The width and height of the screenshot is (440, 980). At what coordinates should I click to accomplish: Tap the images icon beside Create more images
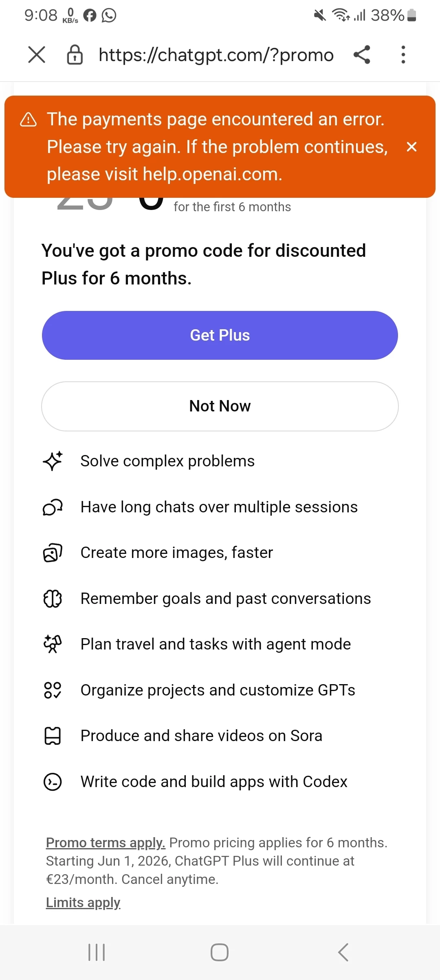tap(53, 553)
